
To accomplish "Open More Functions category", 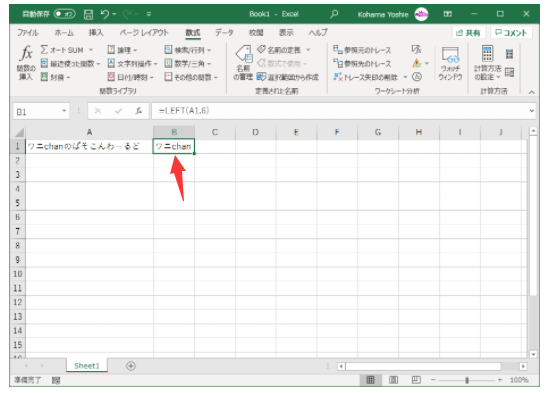I will 191,77.
